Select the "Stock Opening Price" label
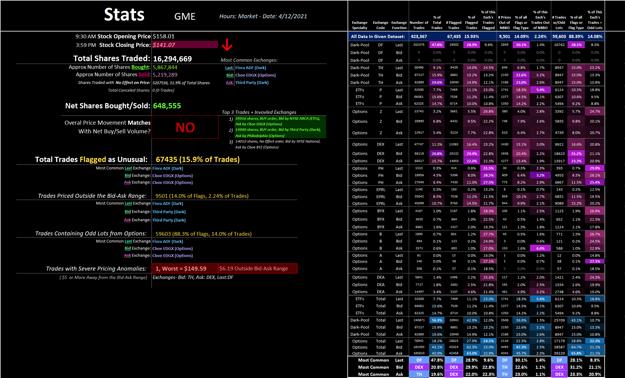625x378 pixels. [124, 36]
